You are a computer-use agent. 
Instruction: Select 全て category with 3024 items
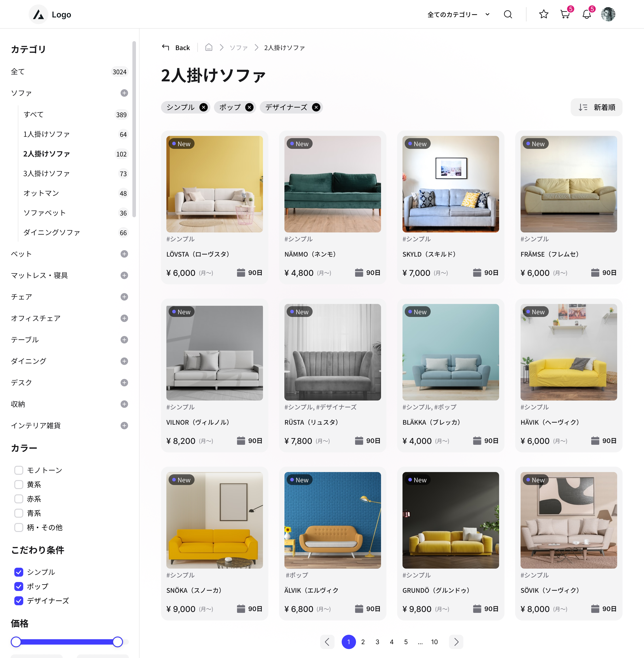(x=69, y=72)
